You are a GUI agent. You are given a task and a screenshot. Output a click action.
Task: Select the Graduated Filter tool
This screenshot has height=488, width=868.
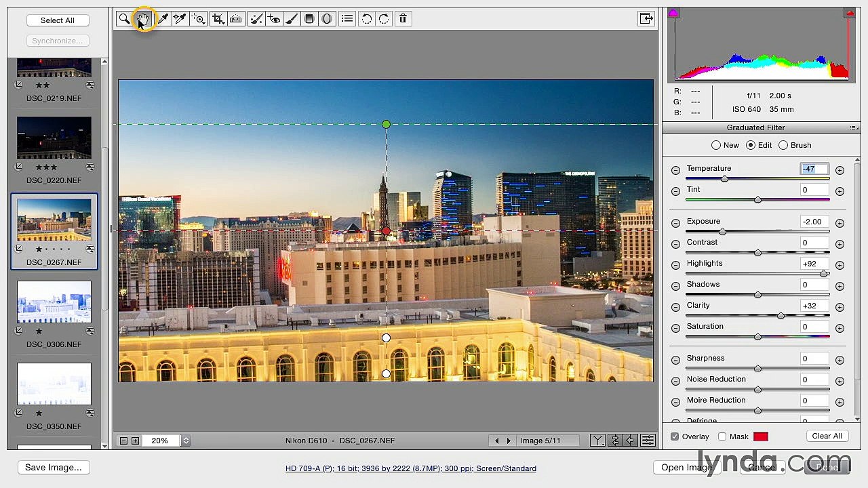[309, 19]
